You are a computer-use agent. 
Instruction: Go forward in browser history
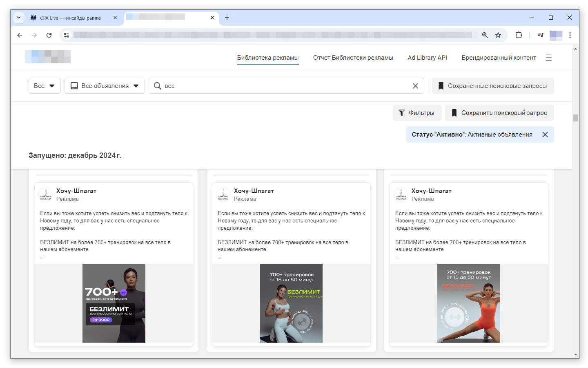click(x=34, y=35)
